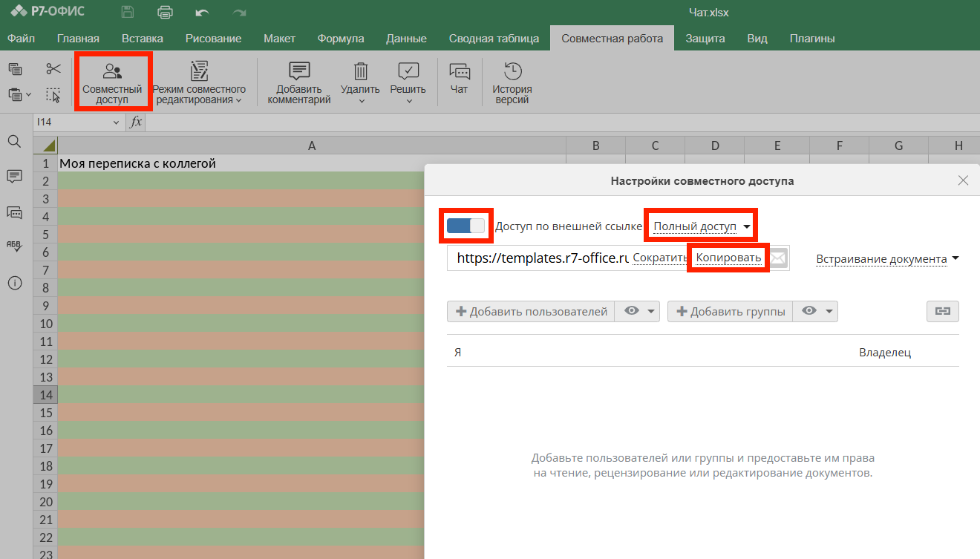The width and height of the screenshot is (980, 559).
Task: Click the Добавить группы button
Action: coord(731,312)
